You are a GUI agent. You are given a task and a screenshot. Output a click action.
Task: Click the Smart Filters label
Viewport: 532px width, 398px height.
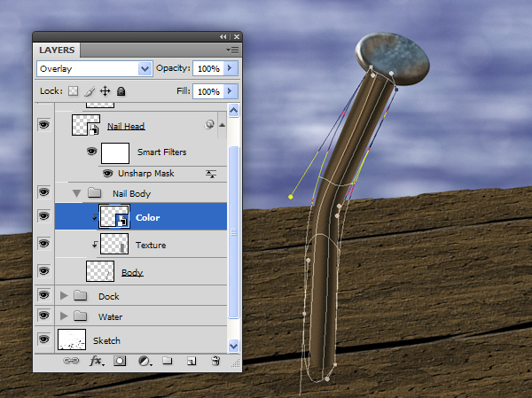[x=162, y=152]
